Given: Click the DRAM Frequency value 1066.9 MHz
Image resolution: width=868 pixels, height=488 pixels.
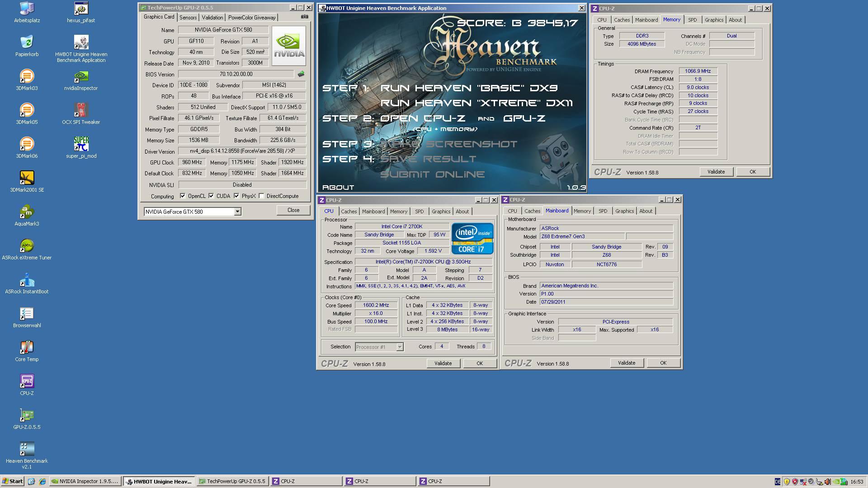Looking at the screenshot, I should pyautogui.click(x=698, y=71).
